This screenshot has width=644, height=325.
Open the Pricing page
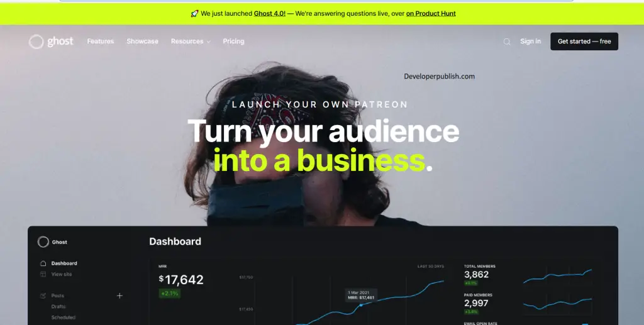[234, 41]
